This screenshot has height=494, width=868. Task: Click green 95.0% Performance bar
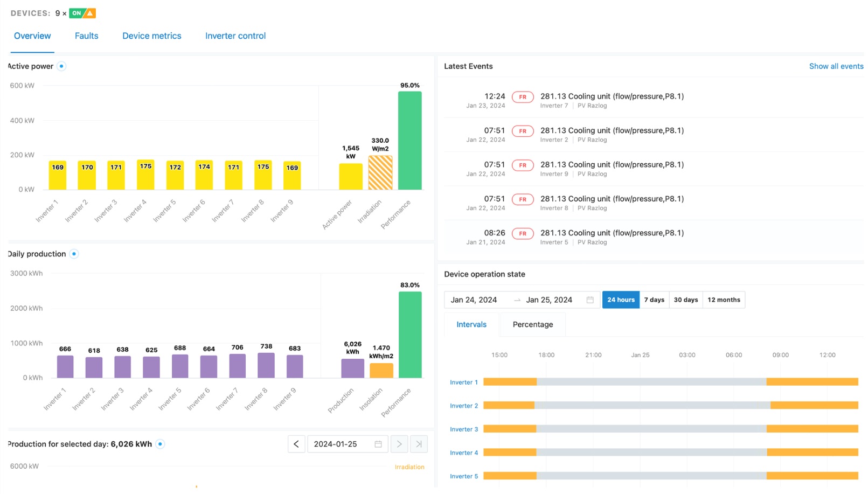pyautogui.click(x=410, y=141)
